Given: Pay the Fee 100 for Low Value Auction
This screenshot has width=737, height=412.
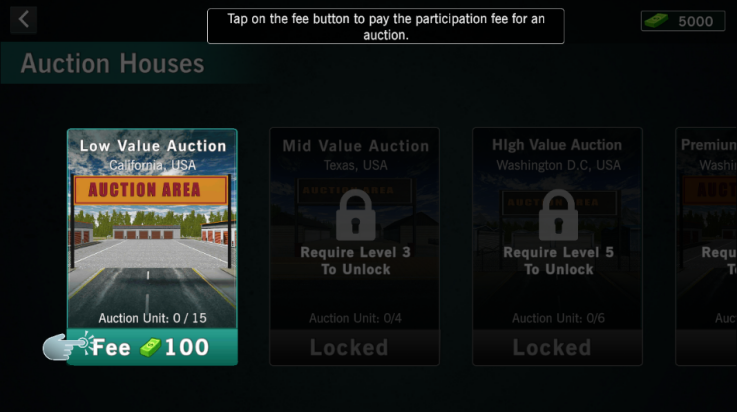Looking at the screenshot, I should (x=152, y=347).
